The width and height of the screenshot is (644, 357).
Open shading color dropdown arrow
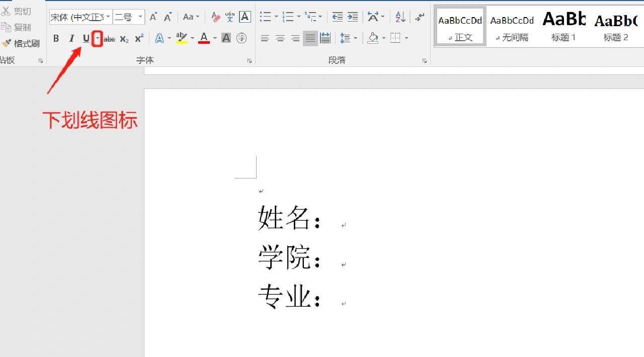point(384,38)
